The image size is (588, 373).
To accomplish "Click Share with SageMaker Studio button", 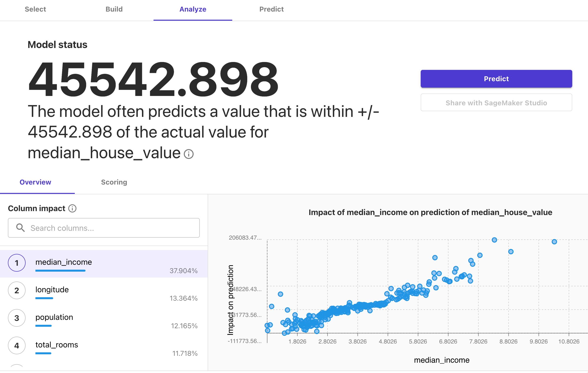I will [496, 103].
